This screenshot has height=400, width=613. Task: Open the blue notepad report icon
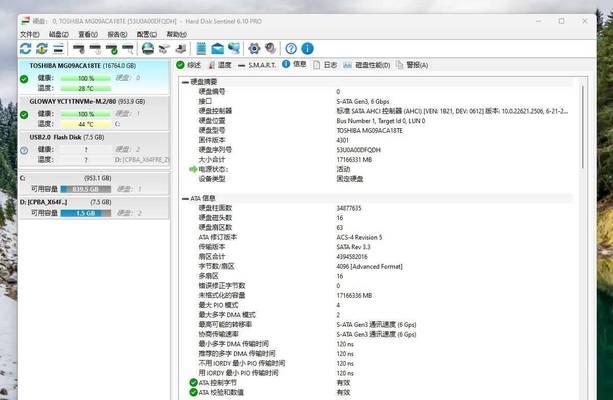[x=201, y=48]
